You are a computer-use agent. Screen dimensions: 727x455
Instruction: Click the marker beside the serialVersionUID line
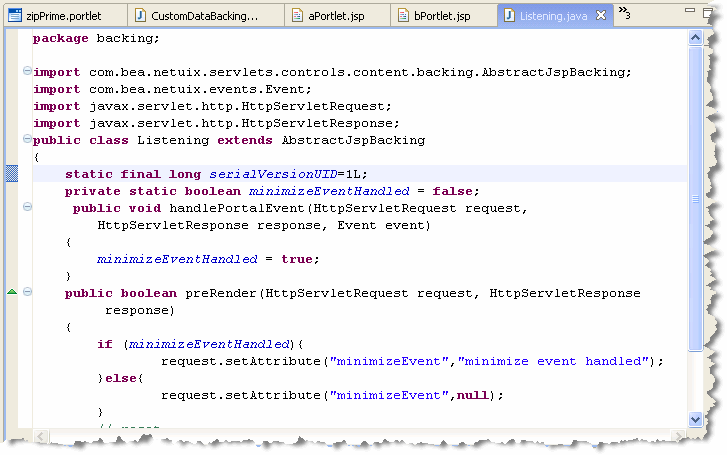pos(12,173)
